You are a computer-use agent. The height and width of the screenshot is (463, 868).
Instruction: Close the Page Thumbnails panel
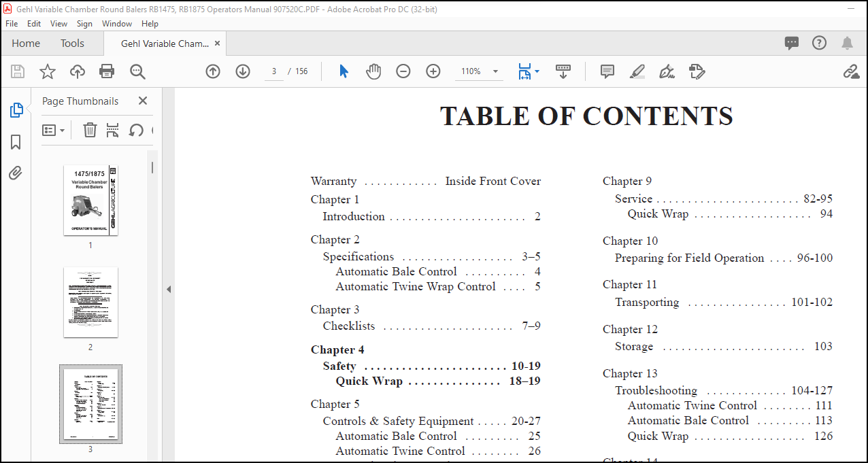[x=143, y=101]
